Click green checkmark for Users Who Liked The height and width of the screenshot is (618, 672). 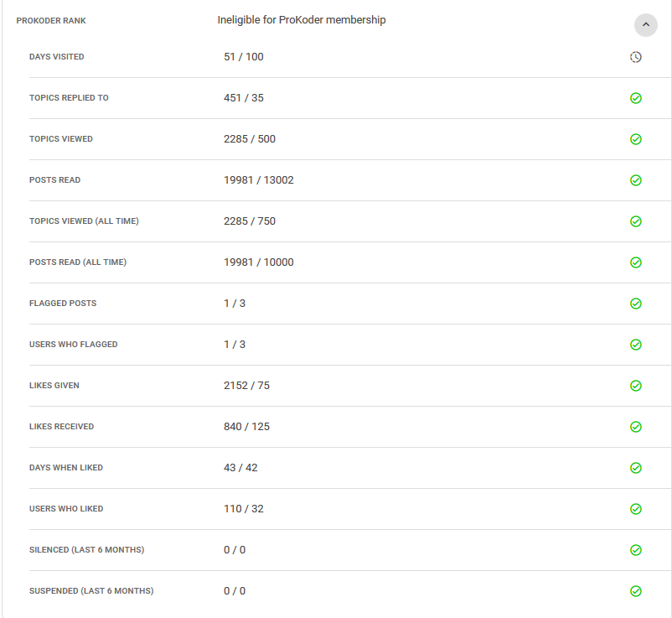click(636, 509)
